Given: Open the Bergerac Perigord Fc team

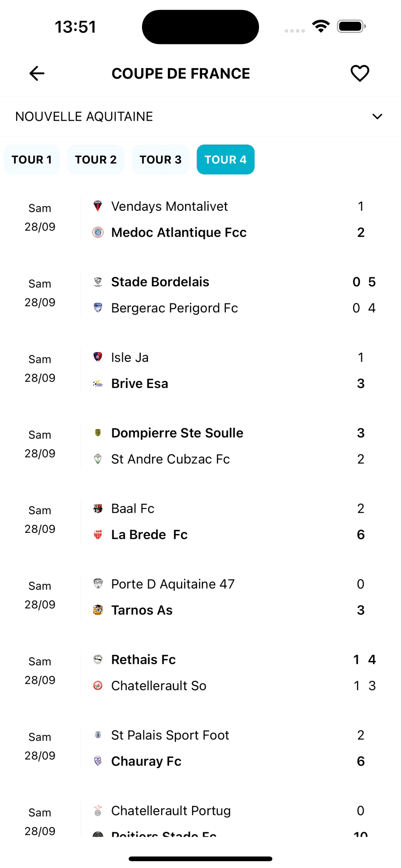Looking at the screenshot, I should [175, 308].
